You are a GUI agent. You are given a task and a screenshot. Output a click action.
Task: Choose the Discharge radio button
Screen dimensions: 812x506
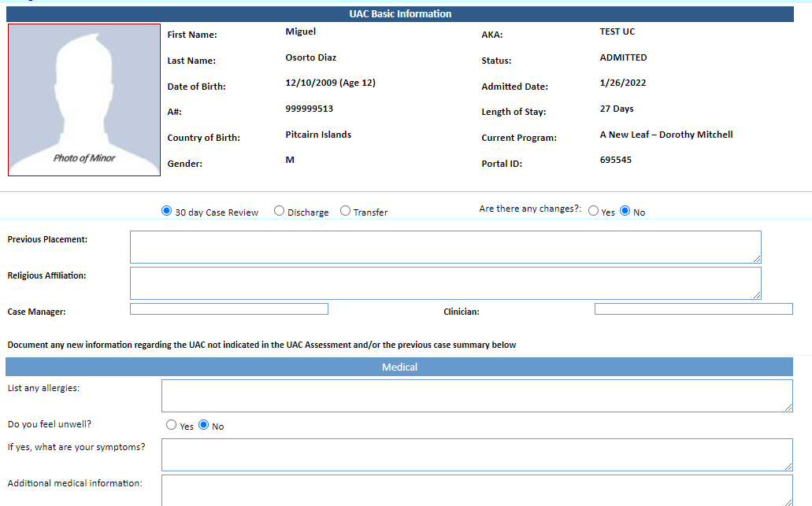[280, 211]
